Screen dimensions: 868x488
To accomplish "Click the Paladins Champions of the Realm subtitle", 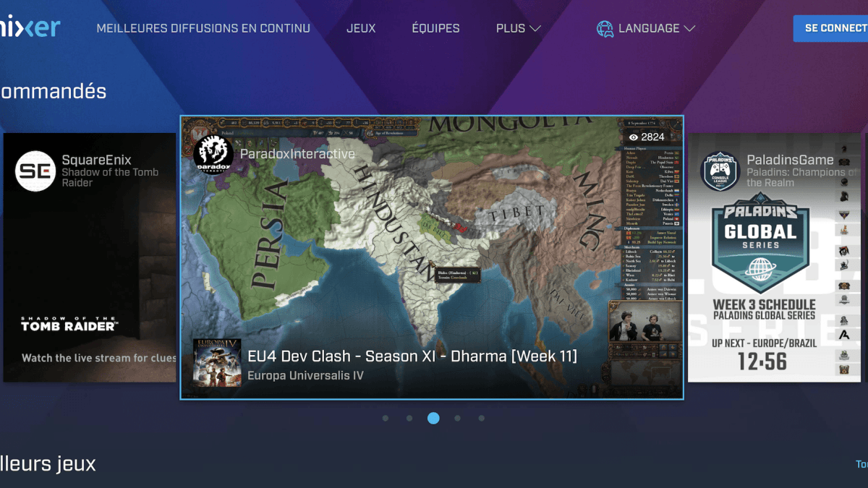I will (804, 178).
